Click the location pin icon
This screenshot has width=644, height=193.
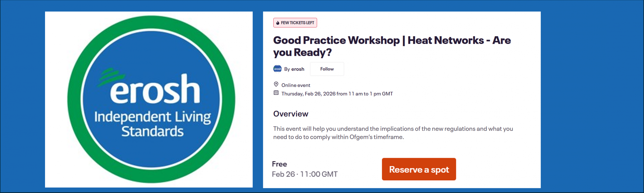pyautogui.click(x=276, y=84)
